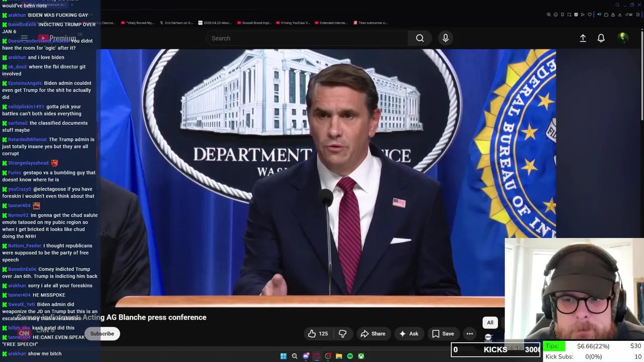This screenshot has height=362, width=644.
Task: Mute tab audio with the blue speaker icon
Action: (599, 15)
